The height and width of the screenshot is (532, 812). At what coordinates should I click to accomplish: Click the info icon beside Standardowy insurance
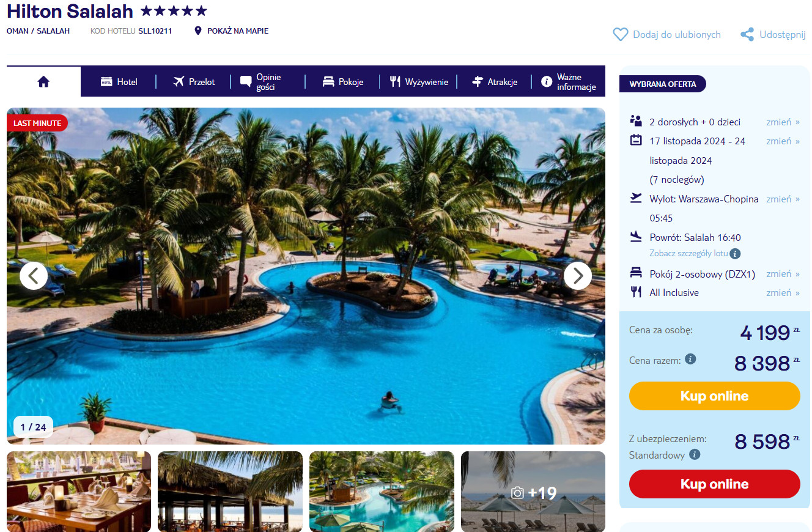point(695,454)
